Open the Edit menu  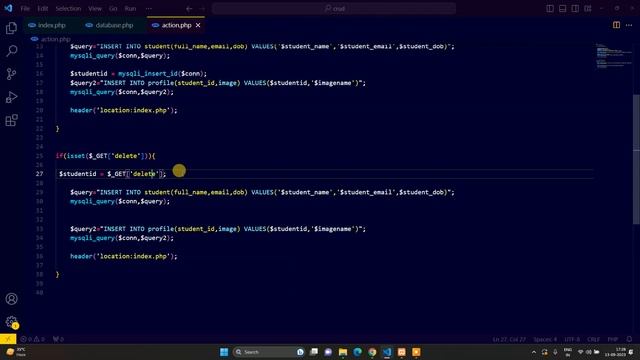(42, 8)
